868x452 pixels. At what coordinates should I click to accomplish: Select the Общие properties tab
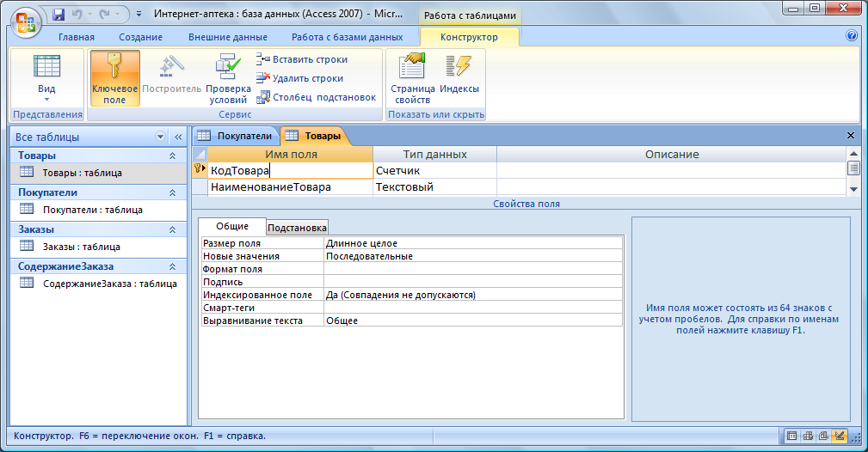(232, 226)
